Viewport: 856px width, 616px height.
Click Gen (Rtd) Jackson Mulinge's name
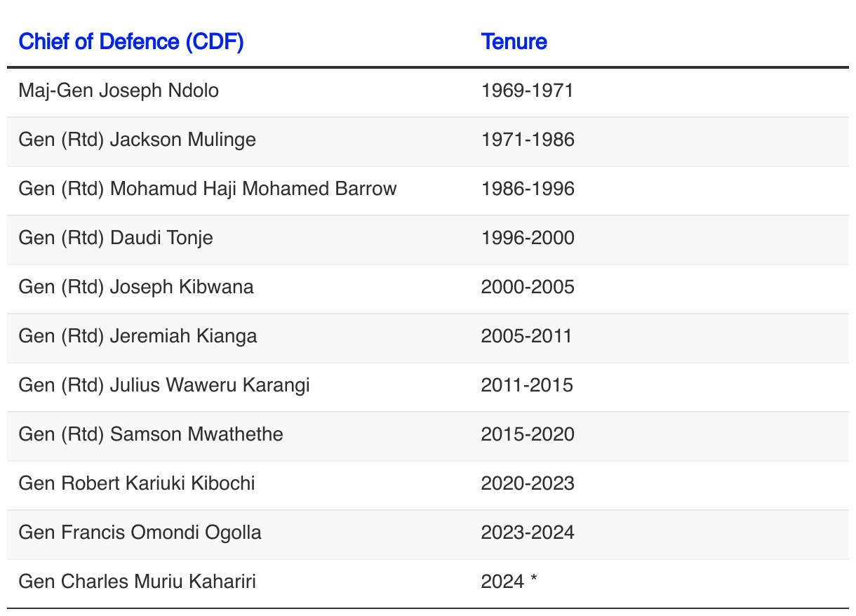pyautogui.click(x=137, y=140)
